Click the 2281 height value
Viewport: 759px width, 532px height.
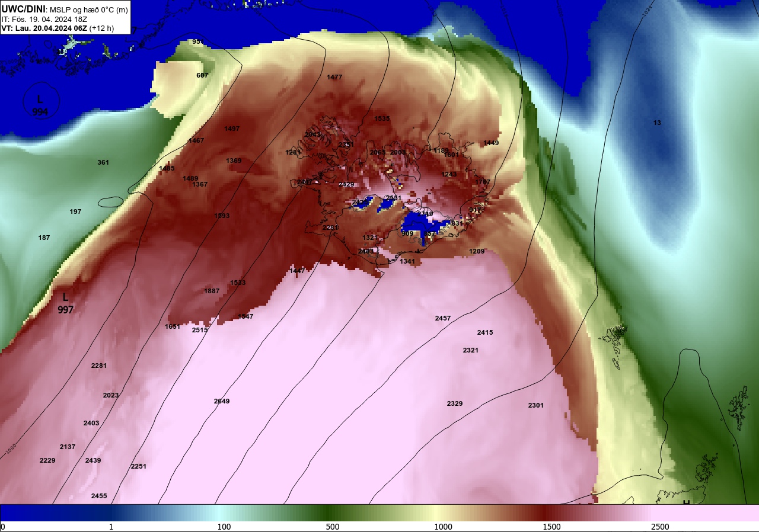coord(99,366)
